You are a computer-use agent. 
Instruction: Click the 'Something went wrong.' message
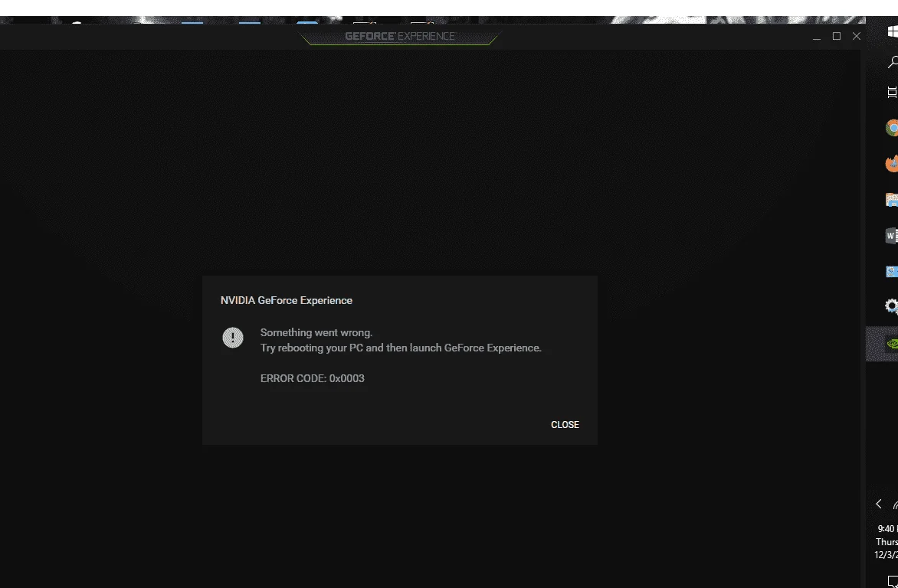pos(316,332)
